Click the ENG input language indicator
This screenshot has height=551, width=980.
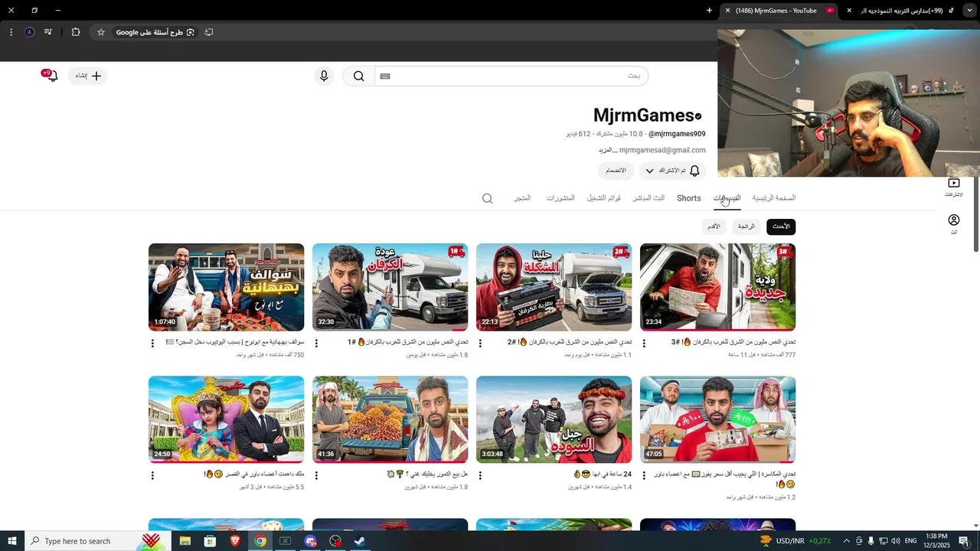[x=910, y=541]
